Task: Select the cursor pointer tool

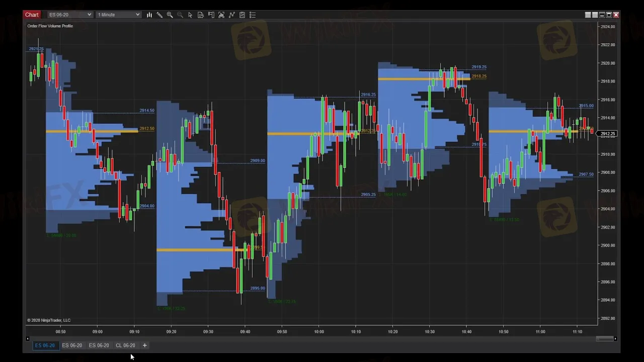Action: pos(190,15)
